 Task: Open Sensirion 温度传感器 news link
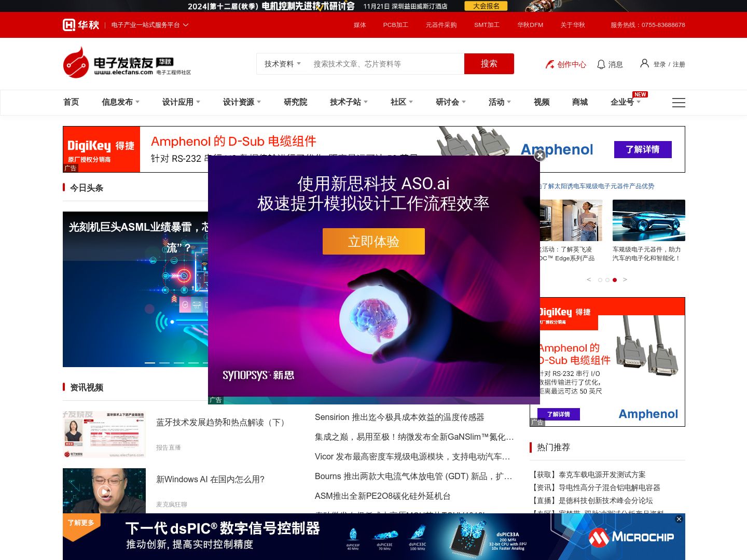click(399, 417)
